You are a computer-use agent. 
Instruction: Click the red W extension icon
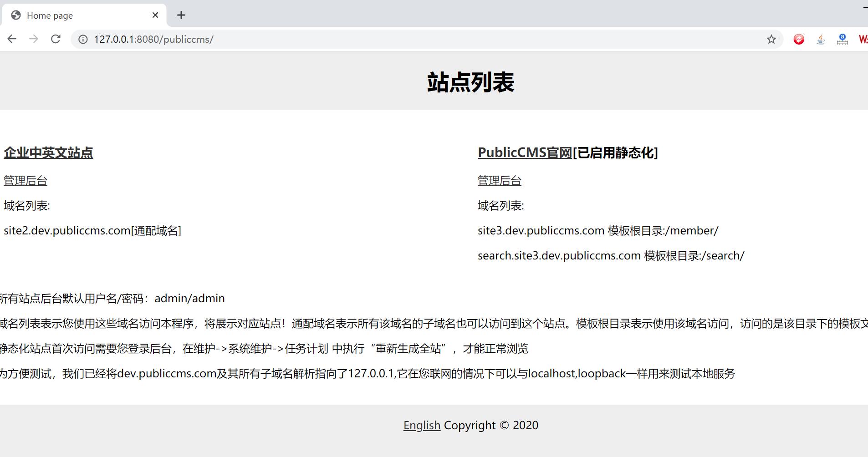863,40
